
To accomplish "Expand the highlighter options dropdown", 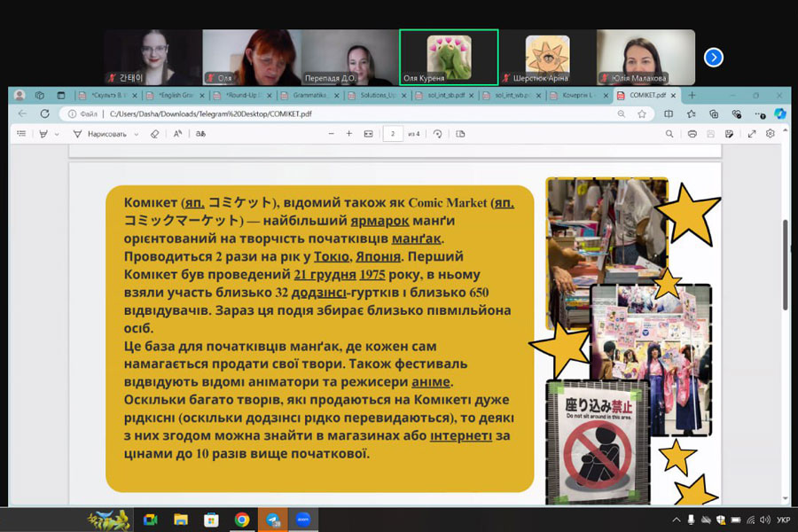I will click(x=58, y=134).
